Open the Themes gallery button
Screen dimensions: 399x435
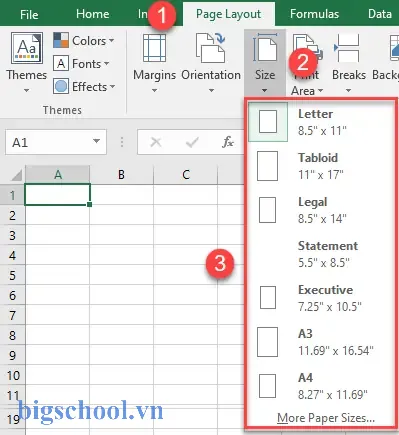(x=26, y=62)
